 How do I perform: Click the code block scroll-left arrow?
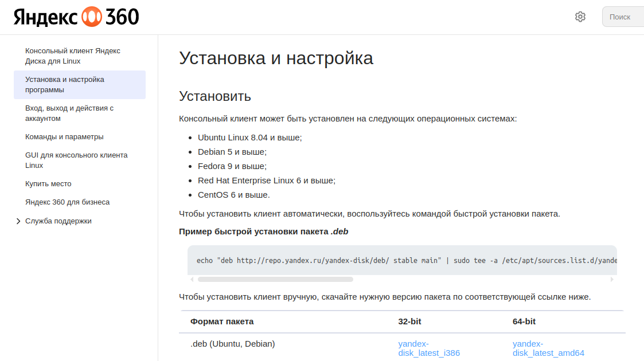pyautogui.click(x=192, y=280)
